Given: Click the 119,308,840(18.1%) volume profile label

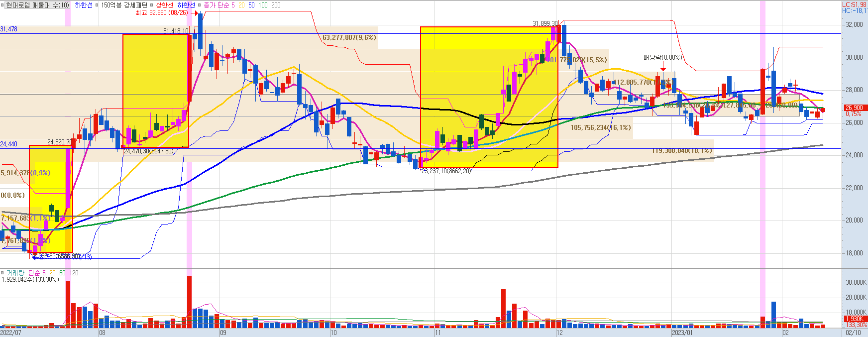Looking at the screenshot, I should pos(682,150).
